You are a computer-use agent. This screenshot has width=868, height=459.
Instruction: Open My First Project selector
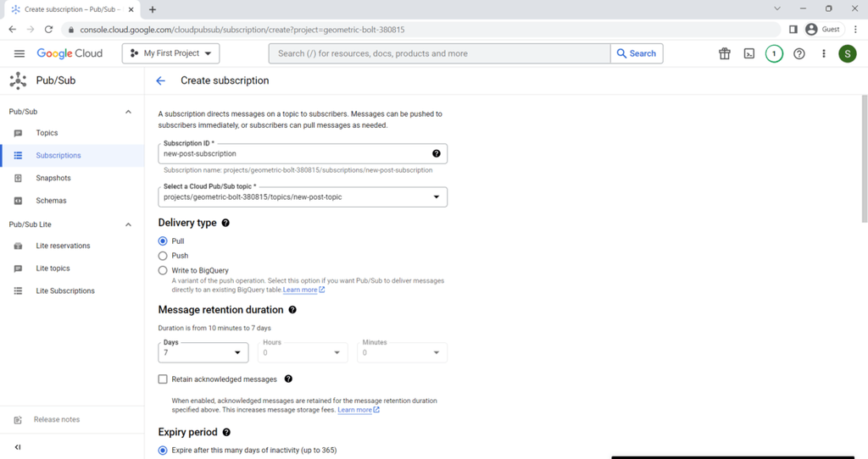pos(170,53)
